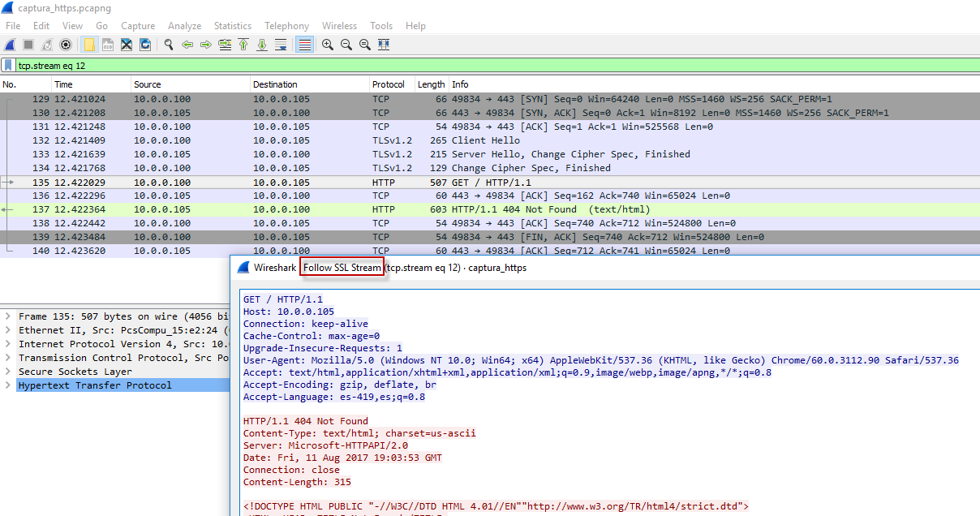Sort by the Destination column header
980x516 pixels.
click(310, 84)
